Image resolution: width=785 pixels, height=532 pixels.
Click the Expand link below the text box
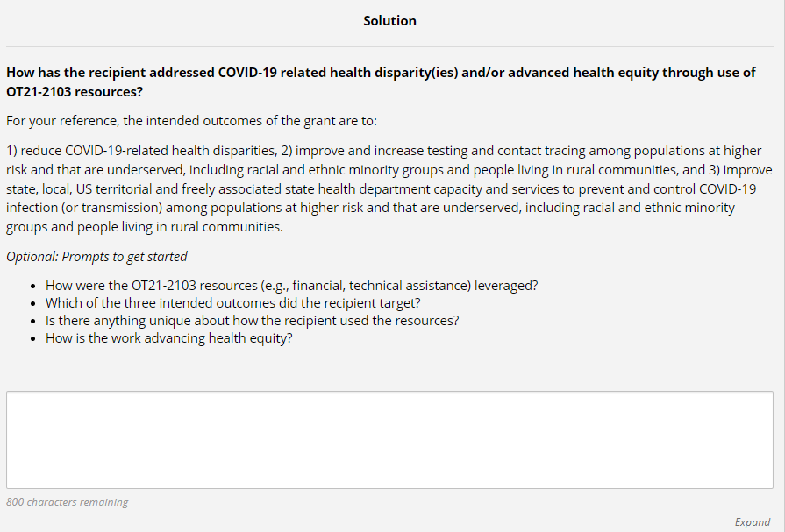[x=752, y=522]
